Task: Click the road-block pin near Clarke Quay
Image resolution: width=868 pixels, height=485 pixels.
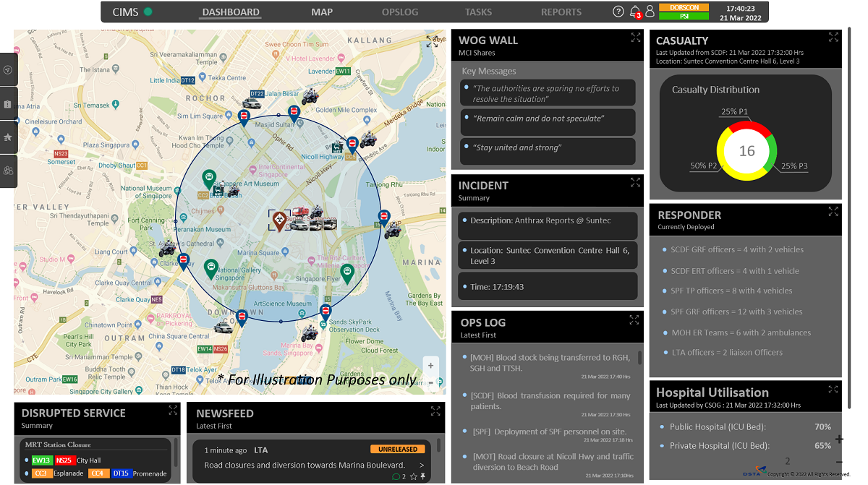Action: point(184,262)
